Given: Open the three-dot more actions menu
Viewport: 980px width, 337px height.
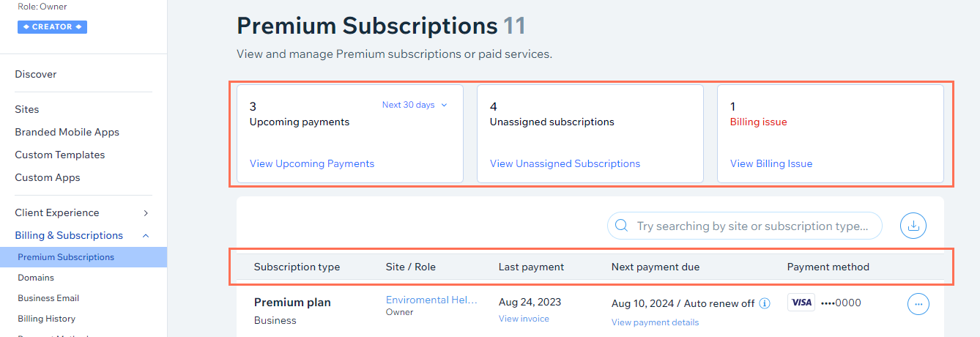Looking at the screenshot, I should point(918,303).
